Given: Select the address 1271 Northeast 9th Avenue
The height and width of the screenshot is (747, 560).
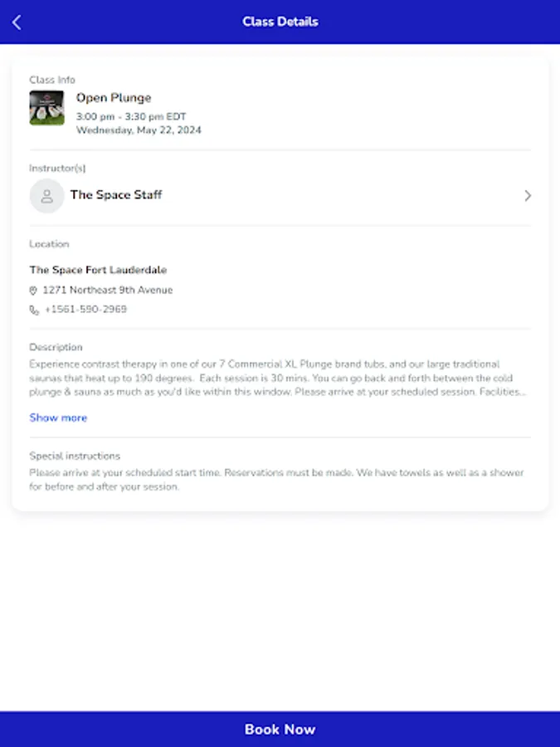Looking at the screenshot, I should click(x=109, y=290).
